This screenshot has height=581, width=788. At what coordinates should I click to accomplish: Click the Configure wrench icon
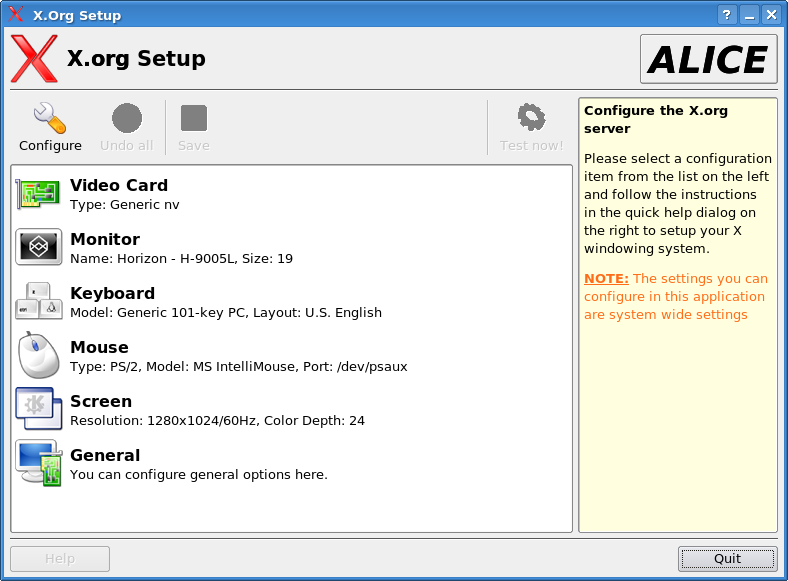pyautogui.click(x=50, y=118)
